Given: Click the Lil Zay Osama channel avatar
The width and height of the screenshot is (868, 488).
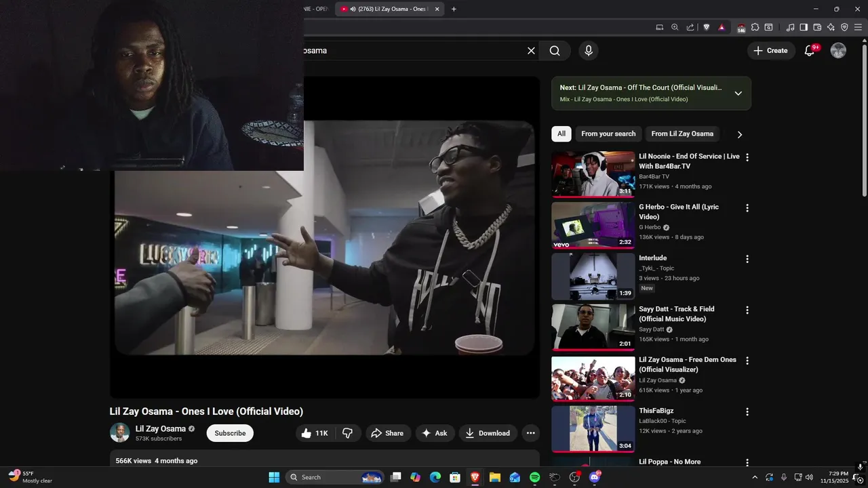Looking at the screenshot, I should (119, 433).
